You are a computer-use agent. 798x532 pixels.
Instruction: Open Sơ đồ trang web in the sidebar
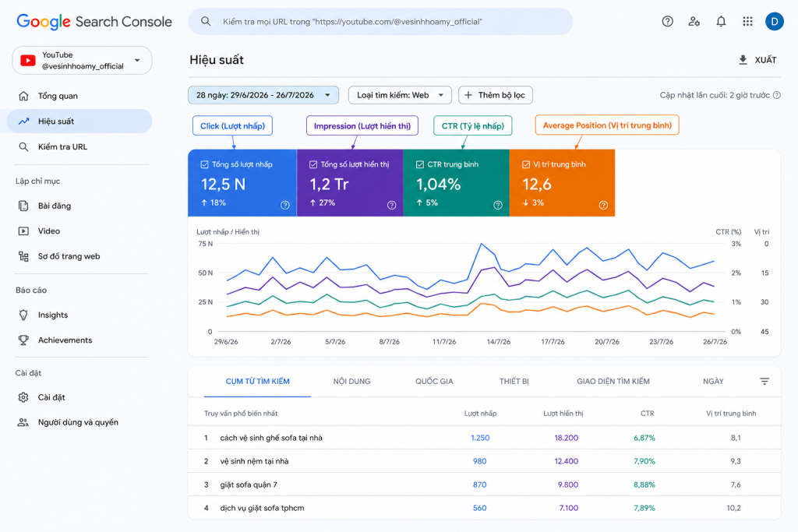tap(80, 256)
